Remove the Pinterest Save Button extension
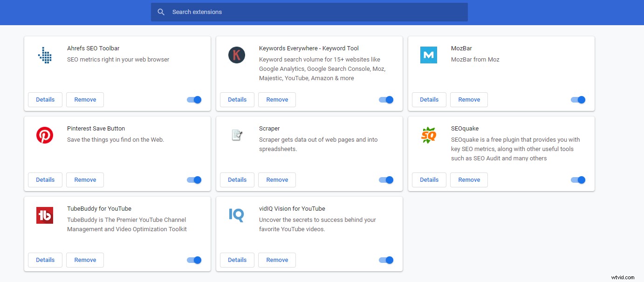 (85, 180)
